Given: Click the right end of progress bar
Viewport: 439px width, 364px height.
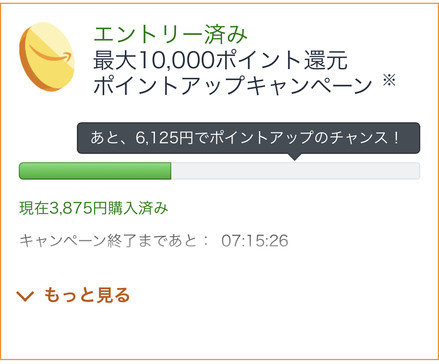Looking at the screenshot, I should pos(417,171).
